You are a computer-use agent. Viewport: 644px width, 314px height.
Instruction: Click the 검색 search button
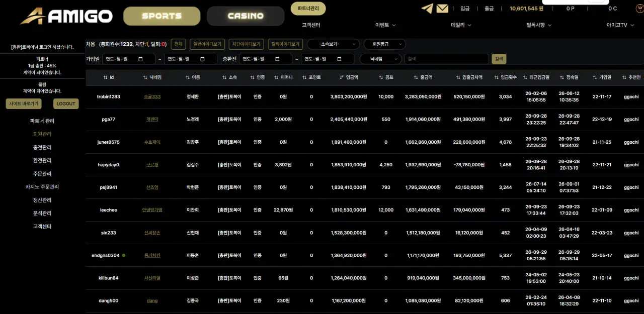click(x=499, y=59)
